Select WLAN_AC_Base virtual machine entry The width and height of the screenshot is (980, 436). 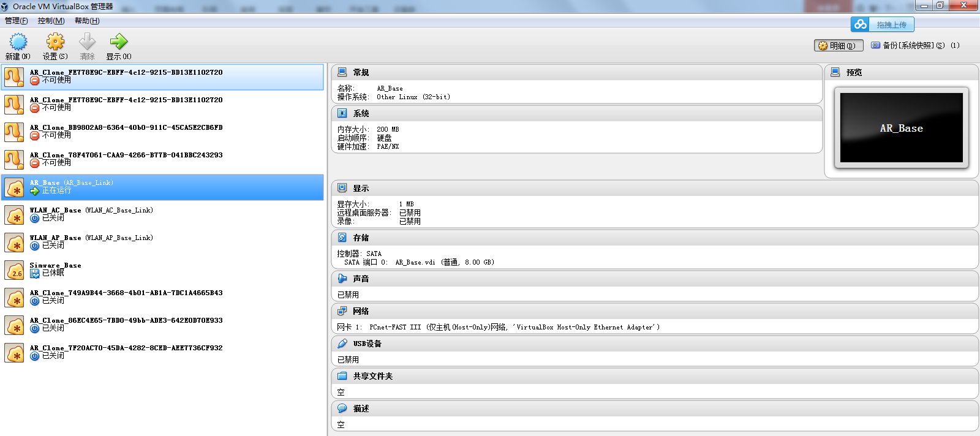tap(162, 215)
